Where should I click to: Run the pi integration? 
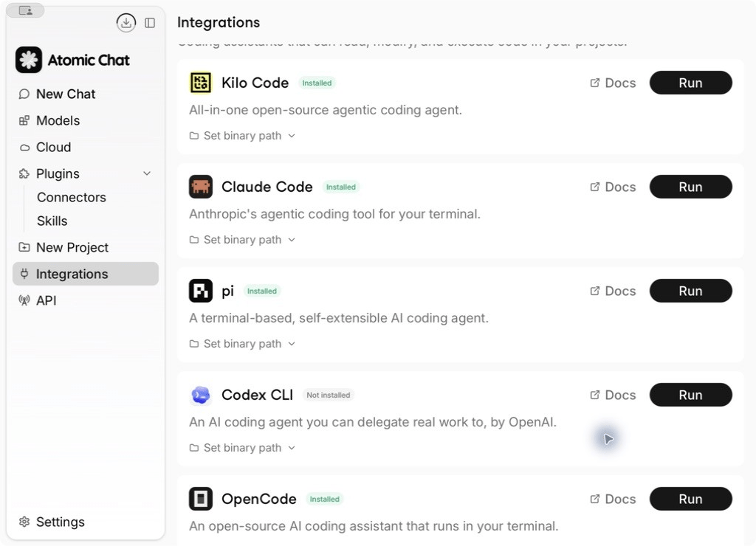click(690, 291)
